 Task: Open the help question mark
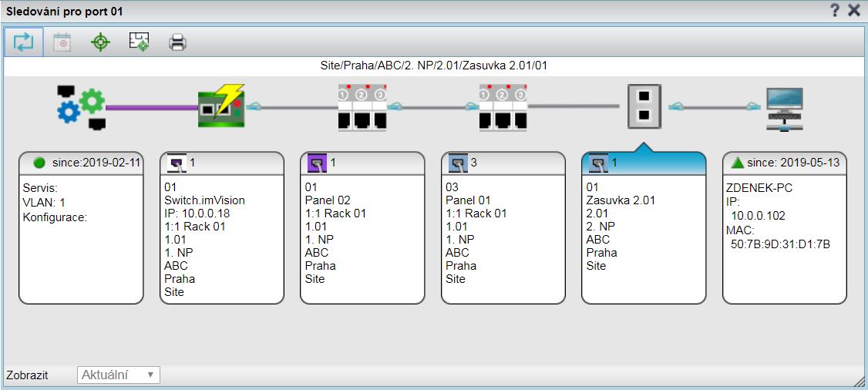[x=835, y=11]
